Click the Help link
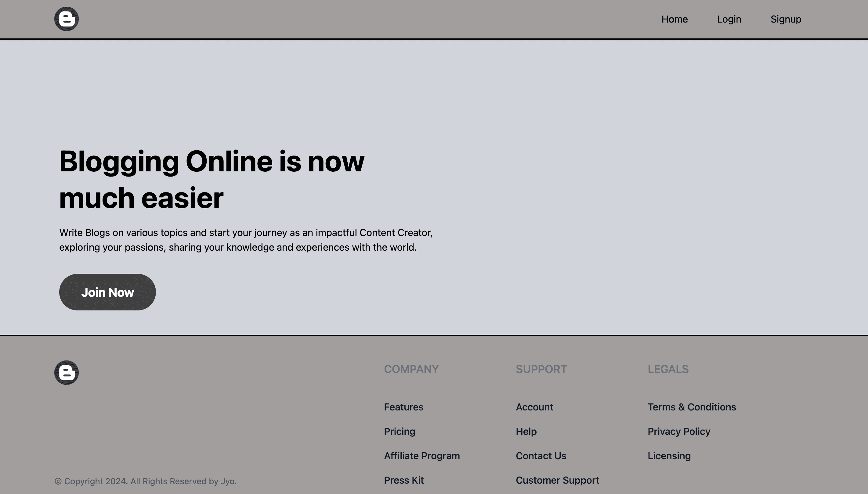Screen dimensions: 868x494 click(526, 431)
